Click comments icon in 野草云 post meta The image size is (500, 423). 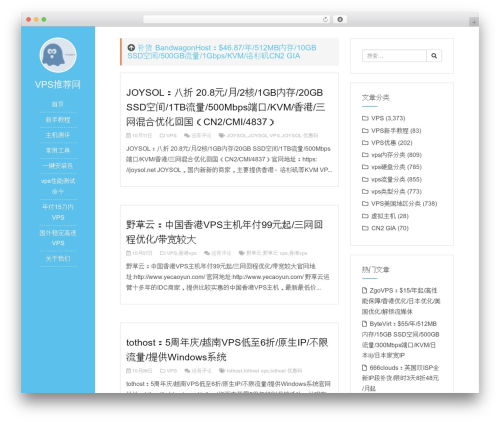tap(207, 253)
